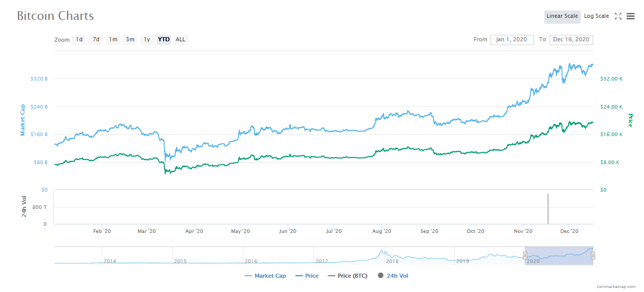The height and width of the screenshot is (292, 644).
Task: Toggle the 24h Vol legend item
Action: 393,276
